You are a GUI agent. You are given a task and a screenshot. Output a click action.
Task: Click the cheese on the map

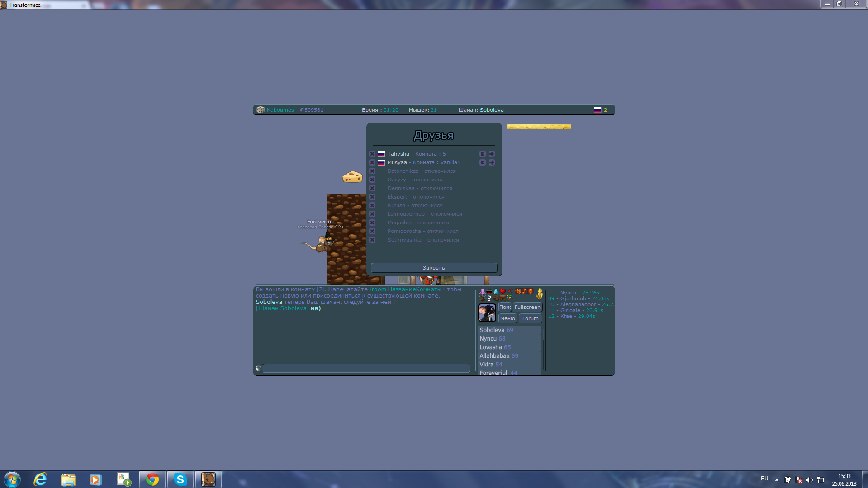click(x=352, y=176)
